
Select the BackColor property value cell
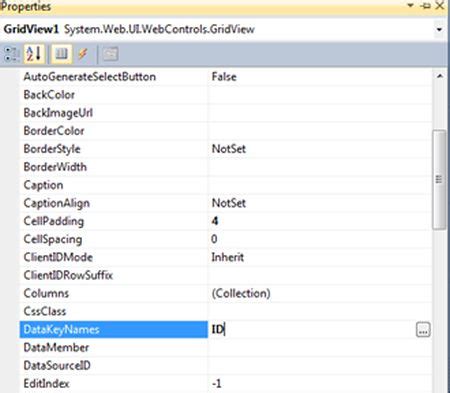(320, 95)
